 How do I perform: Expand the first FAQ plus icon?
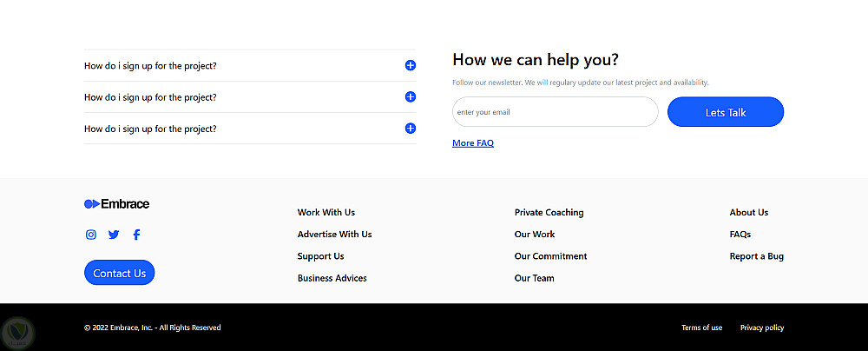pos(411,66)
